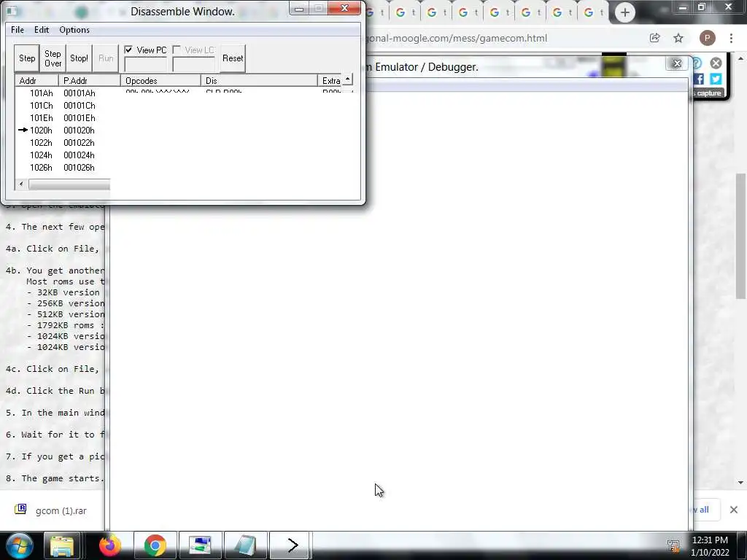Screen dimensions: 747x560
Task: Click the Chrome address bar URL
Action: pos(457,38)
